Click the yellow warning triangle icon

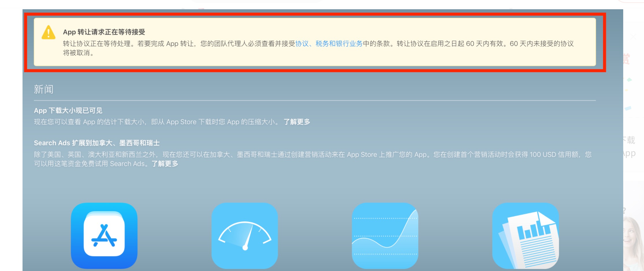(x=49, y=32)
